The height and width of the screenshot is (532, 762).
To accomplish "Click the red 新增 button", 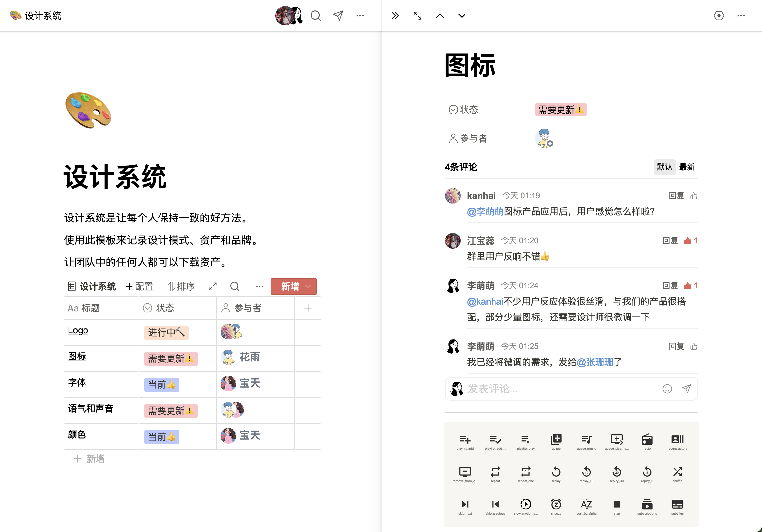I will pyautogui.click(x=294, y=286).
